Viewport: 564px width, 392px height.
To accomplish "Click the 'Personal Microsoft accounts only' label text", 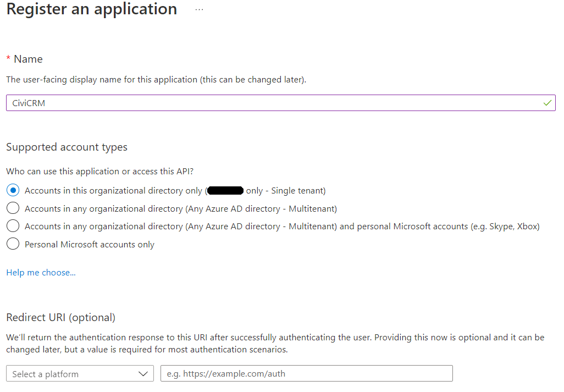I will [x=90, y=245].
